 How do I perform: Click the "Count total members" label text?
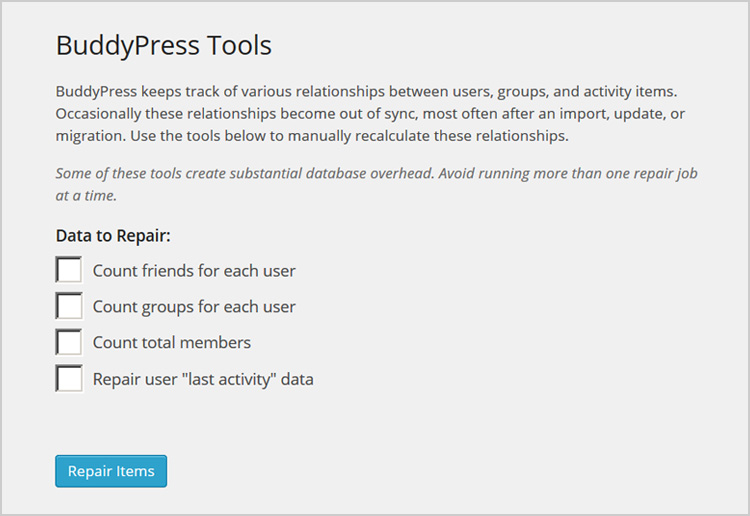171,342
